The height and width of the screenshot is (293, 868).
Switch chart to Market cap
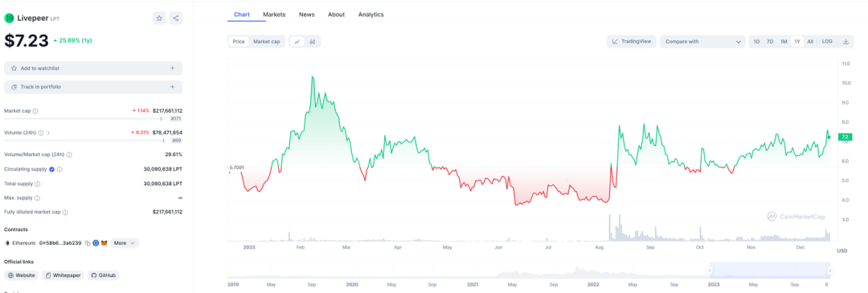pyautogui.click(x=266, y=42)
